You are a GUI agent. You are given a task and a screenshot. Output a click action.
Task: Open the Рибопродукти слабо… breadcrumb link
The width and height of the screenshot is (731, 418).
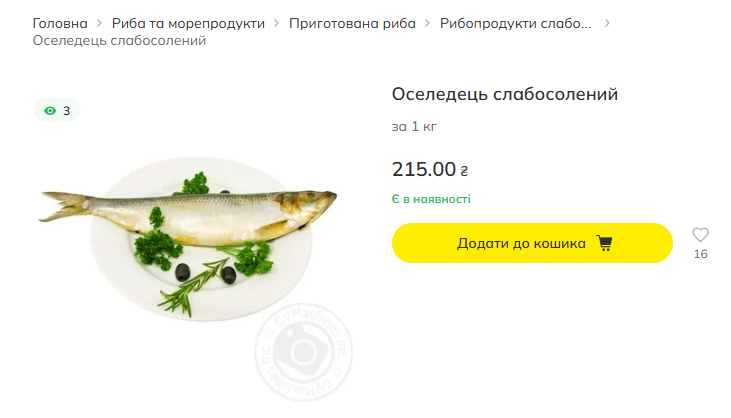(x=516, y=22)
